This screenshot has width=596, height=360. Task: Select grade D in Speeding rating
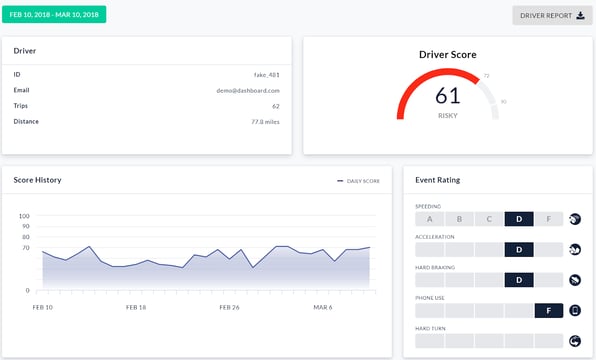[x=519, y=219]
